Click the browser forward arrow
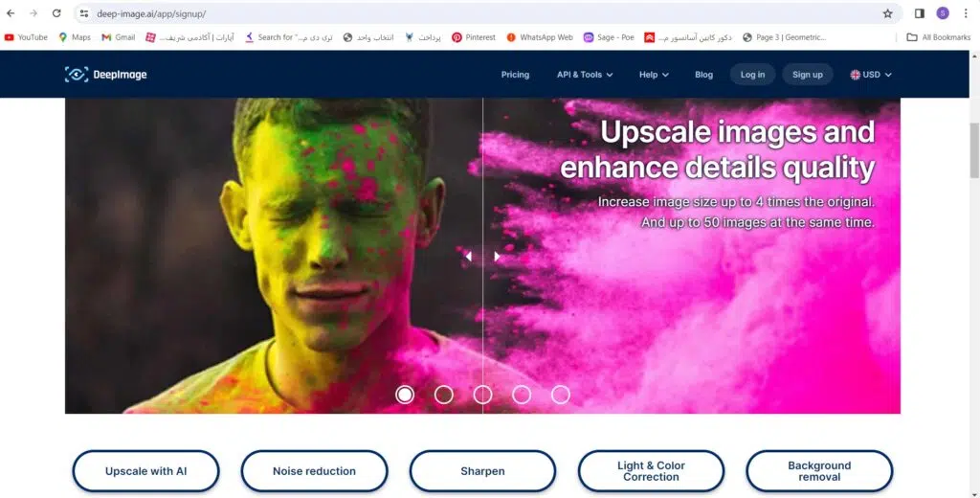 tap(33, 13)
